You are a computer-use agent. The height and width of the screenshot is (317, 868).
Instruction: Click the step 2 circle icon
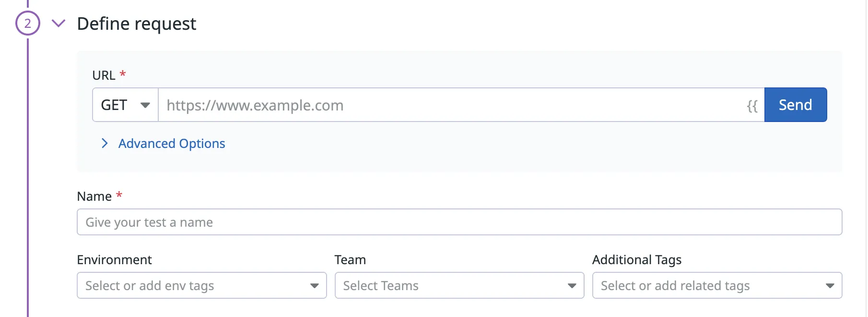[28, 23]
